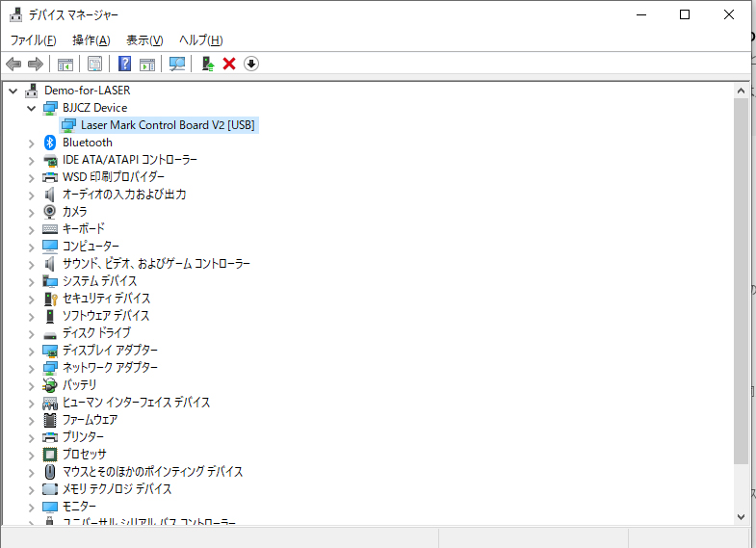Click the Show/Hide console tree icon
Screen dimensions: 756x548
pyautogui.click(x=65, y=64)
